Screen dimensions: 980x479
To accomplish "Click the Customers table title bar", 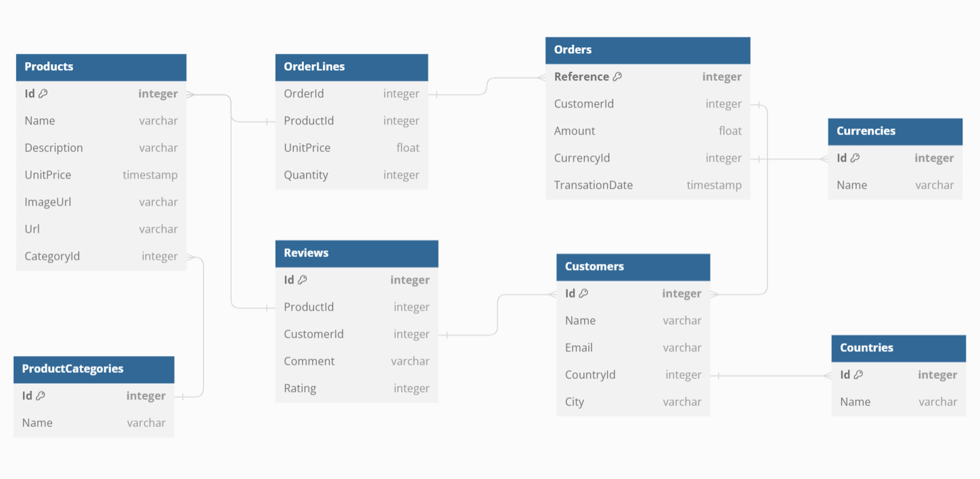I will (x=633, y=267).
